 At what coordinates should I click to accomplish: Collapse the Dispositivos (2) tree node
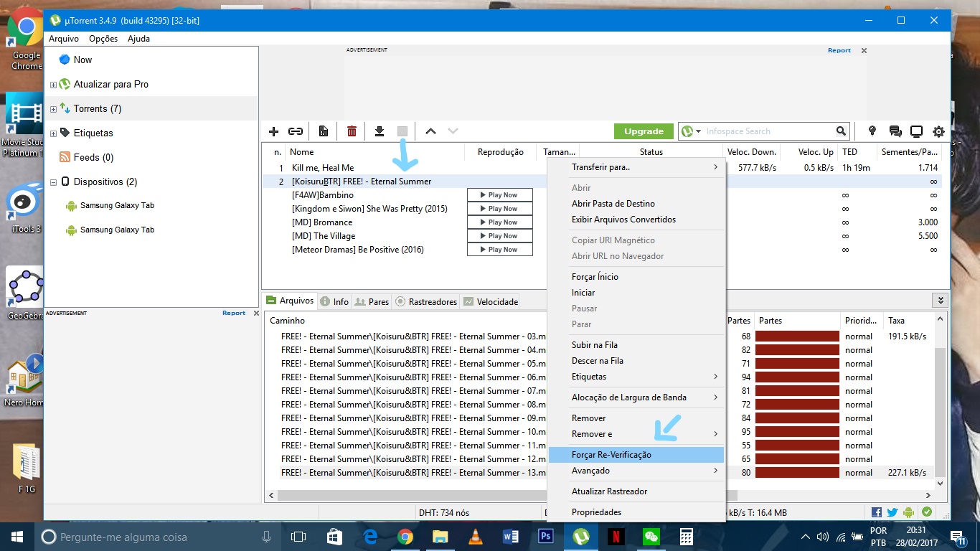click(53, 182)
